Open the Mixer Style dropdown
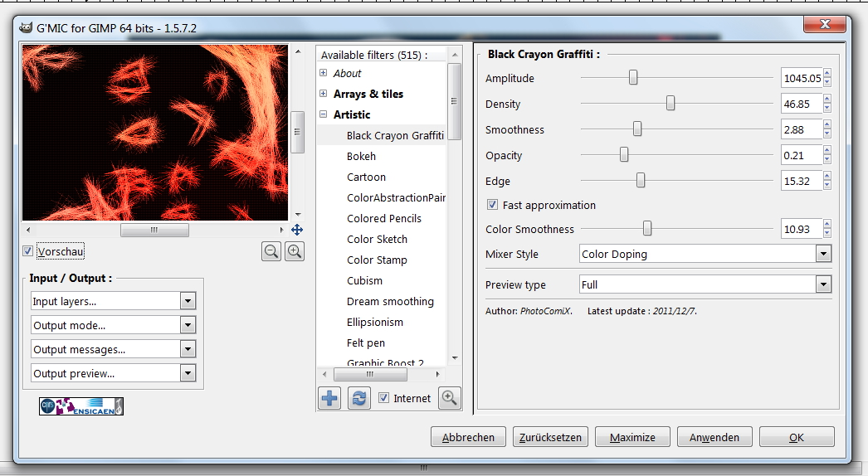The width and height of the screenshot is (868, 476). [x=705, y=254]
